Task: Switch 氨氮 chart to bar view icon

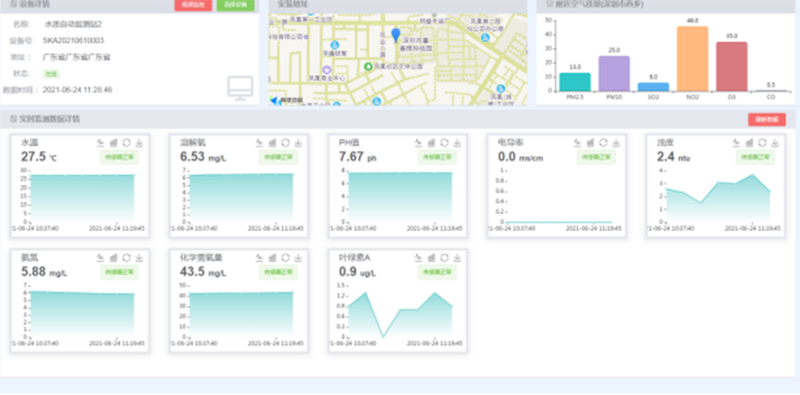Action: 114,258
